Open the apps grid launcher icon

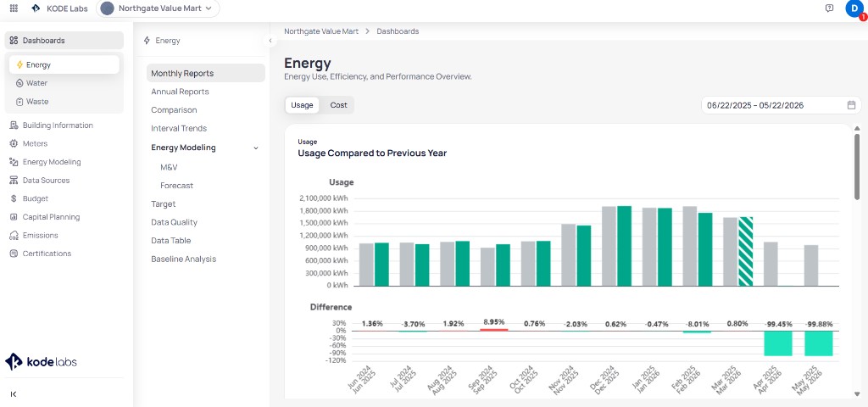pyautogui.click(x=14, y=8)
